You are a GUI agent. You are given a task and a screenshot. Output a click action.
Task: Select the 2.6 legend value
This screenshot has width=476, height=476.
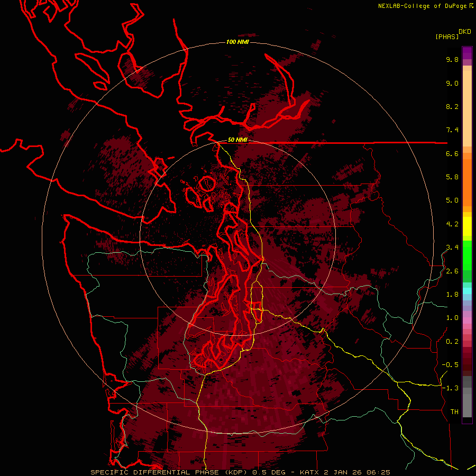(452, 271)
